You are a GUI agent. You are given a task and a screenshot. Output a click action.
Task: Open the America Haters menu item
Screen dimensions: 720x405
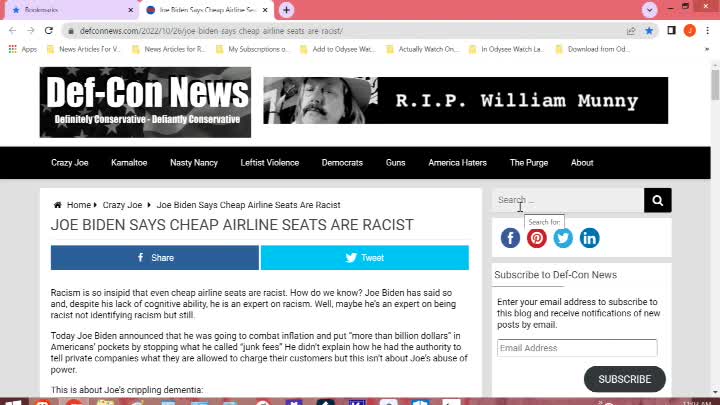tap(457, 163)
